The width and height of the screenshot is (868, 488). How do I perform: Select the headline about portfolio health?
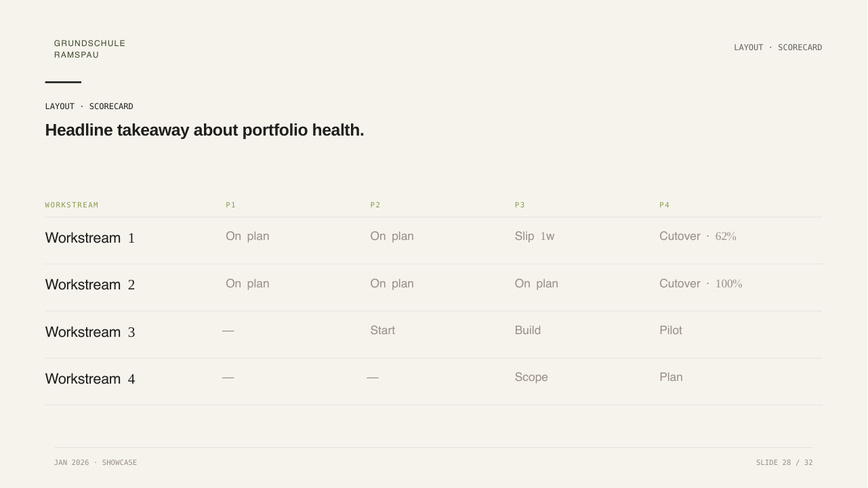(x=205, y=130)
